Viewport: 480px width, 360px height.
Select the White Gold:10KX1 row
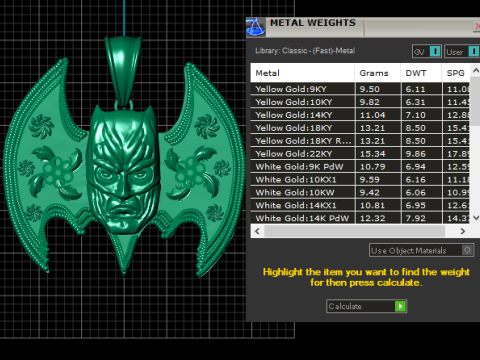pos(360,180)
